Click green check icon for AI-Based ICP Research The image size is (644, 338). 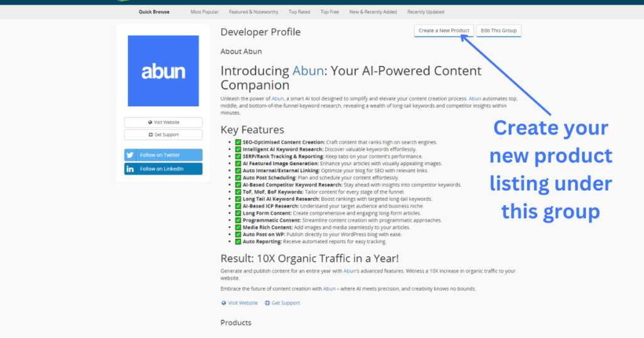[238, 206]
